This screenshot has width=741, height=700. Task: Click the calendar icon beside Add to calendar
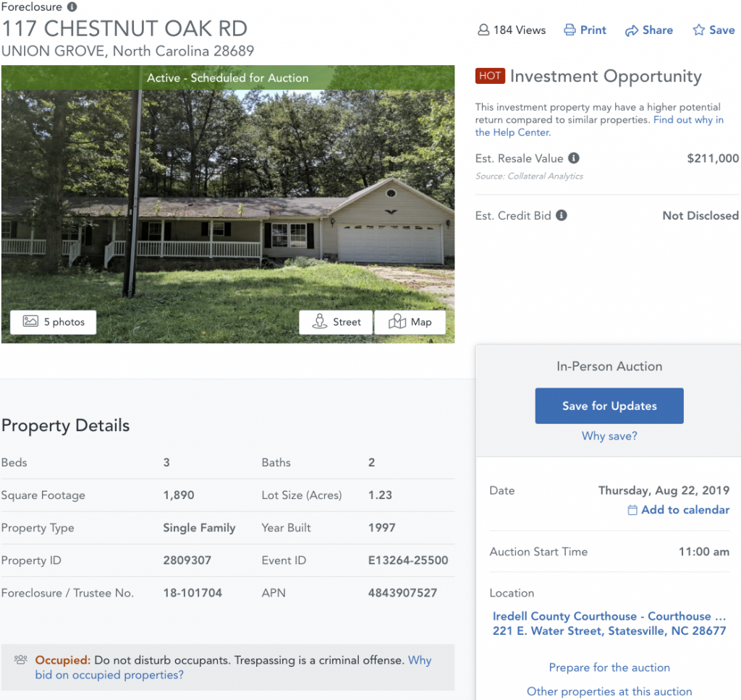point(632,510)
